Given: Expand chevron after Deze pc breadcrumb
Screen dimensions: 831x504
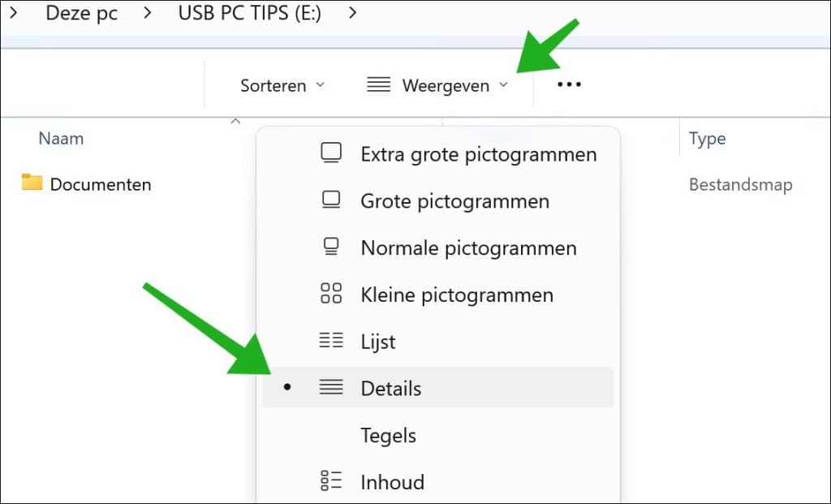Looking at the screenshot, I should click(148, 13).
